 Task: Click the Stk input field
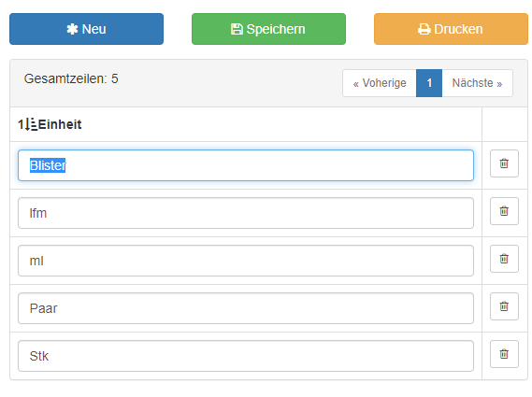(246, 356)
